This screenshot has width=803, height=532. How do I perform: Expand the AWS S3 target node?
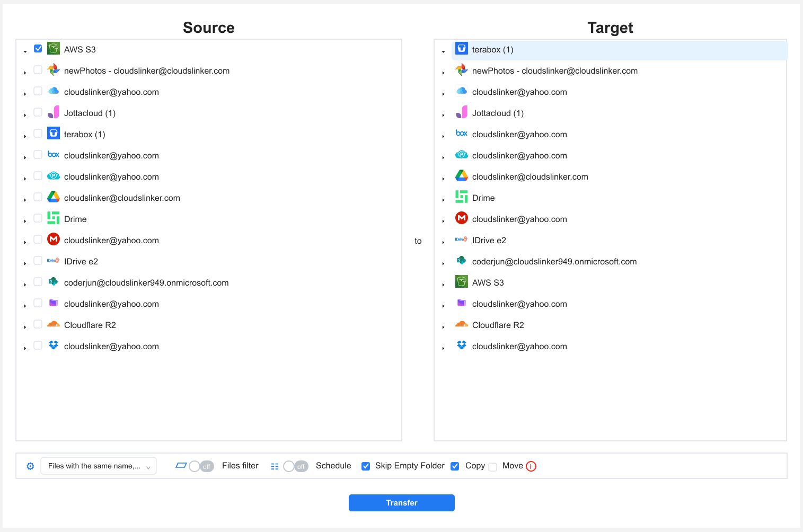pyautogui.click(x=443, y=285)
